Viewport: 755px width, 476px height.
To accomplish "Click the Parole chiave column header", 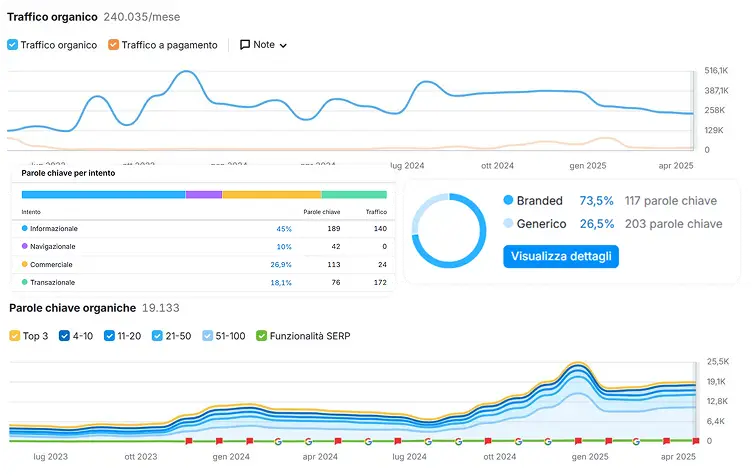I will [322, 212].
